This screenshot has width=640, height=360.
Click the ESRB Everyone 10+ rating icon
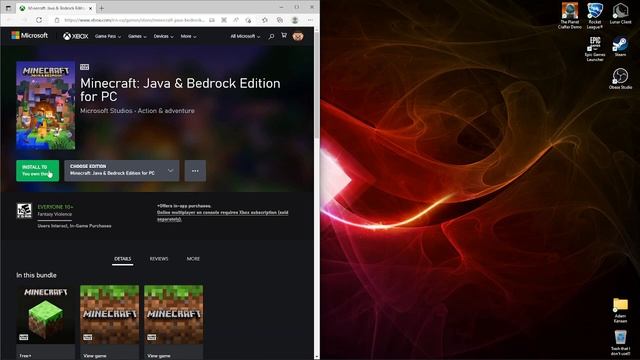coord(24,211)
